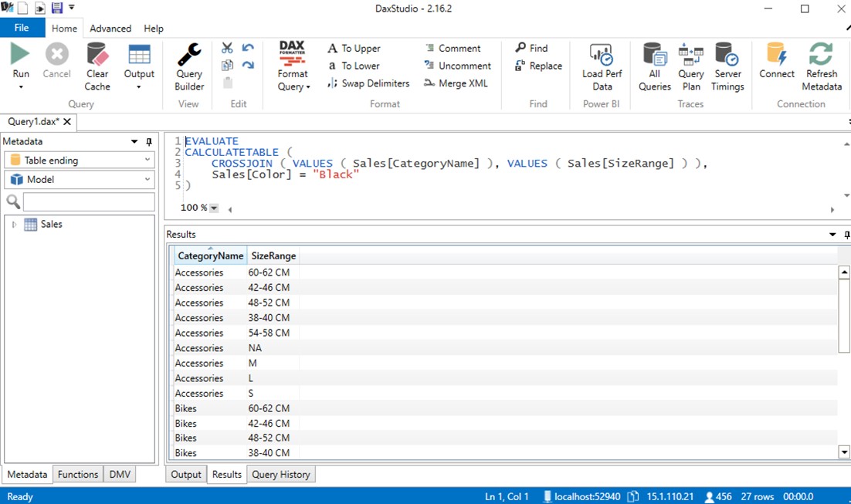Convert text To Upper
The image size is (851, 504).
click(354, 49)
